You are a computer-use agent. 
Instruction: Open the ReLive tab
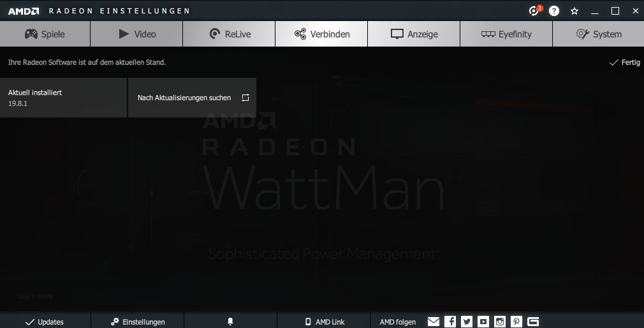pyautogui.click(x=229, y=34)
